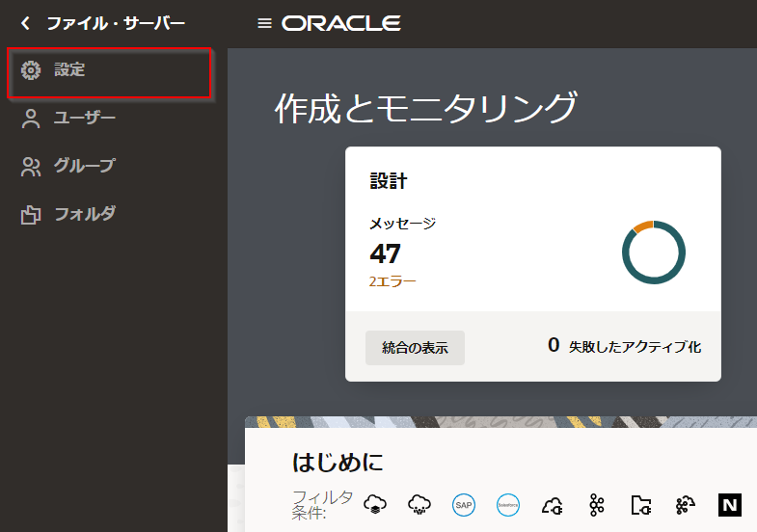The width and height of the screenshot is (757, 532).
Task: Filter by the SAP adapter icon
Action: point(464,504)
